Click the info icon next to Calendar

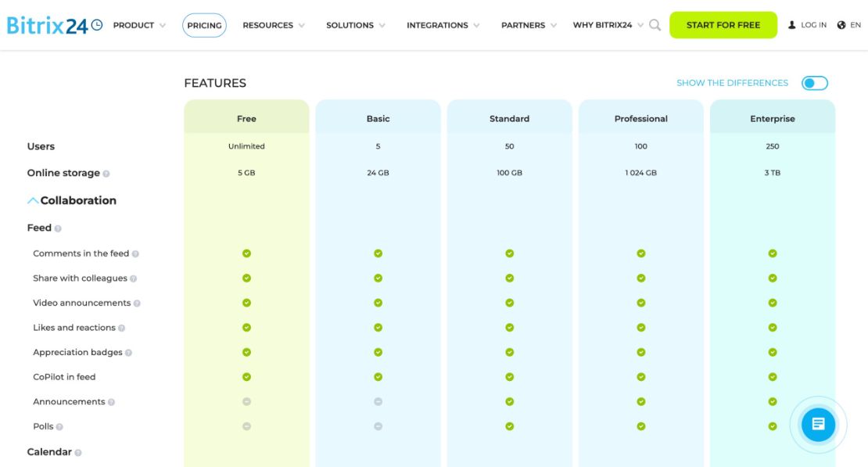(x=78, y=453)
